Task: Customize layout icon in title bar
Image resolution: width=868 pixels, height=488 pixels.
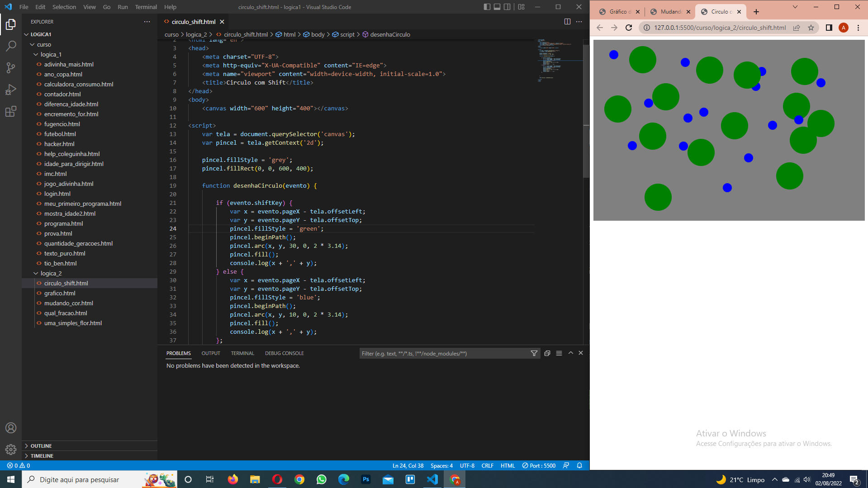Action: point(522,7)
